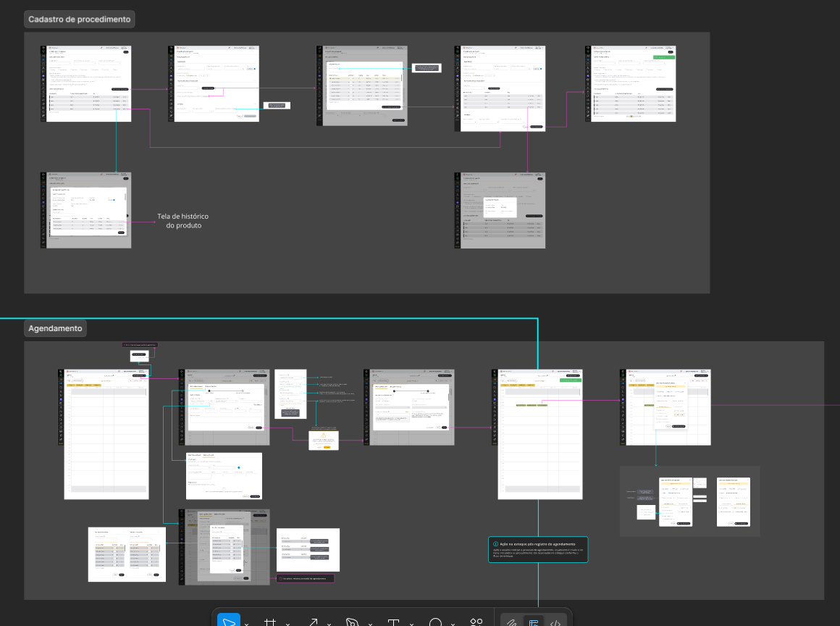Select first frame in Cadastro de procedimento row
This screenshot has height=626, width=840.
point(85,83)
